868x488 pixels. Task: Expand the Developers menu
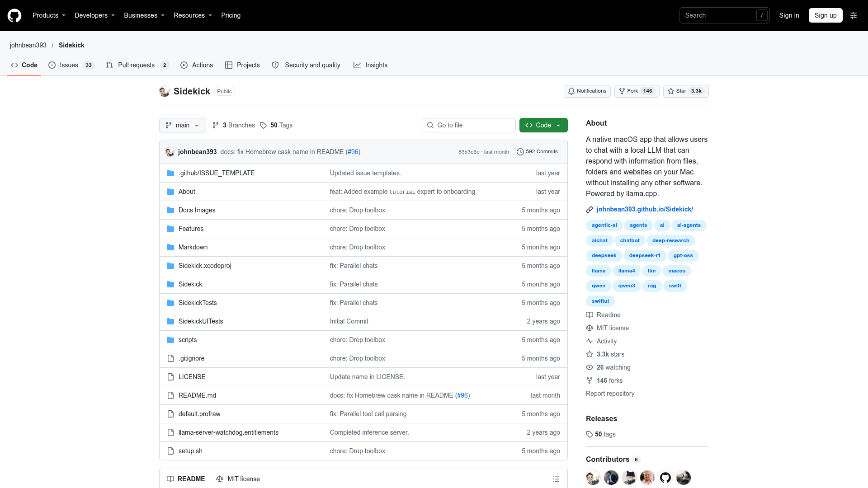point(94,15)
